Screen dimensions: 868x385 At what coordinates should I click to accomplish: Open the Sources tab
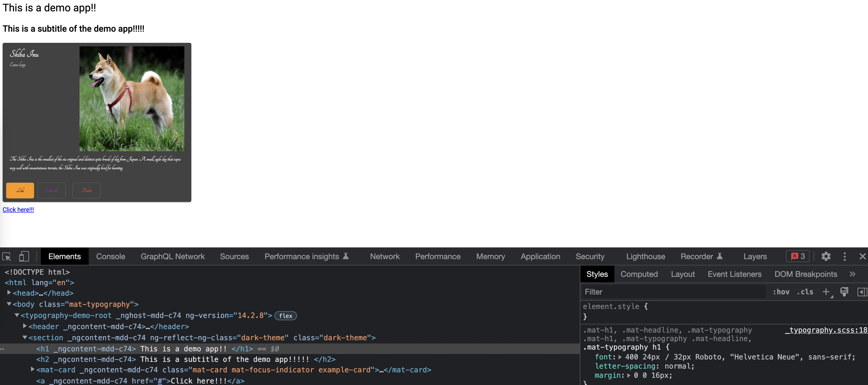tap(234, 257)
